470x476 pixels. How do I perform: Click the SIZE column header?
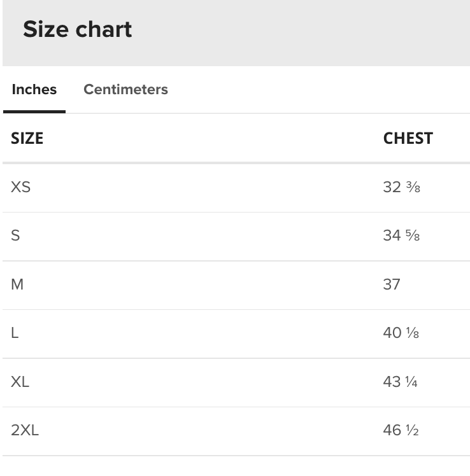click(x=27, y=139)
